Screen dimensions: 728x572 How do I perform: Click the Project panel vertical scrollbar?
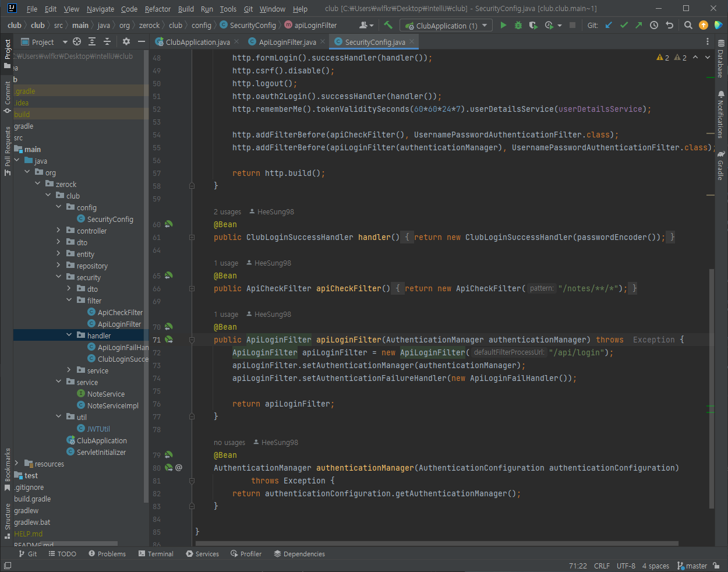click(146, 277)
